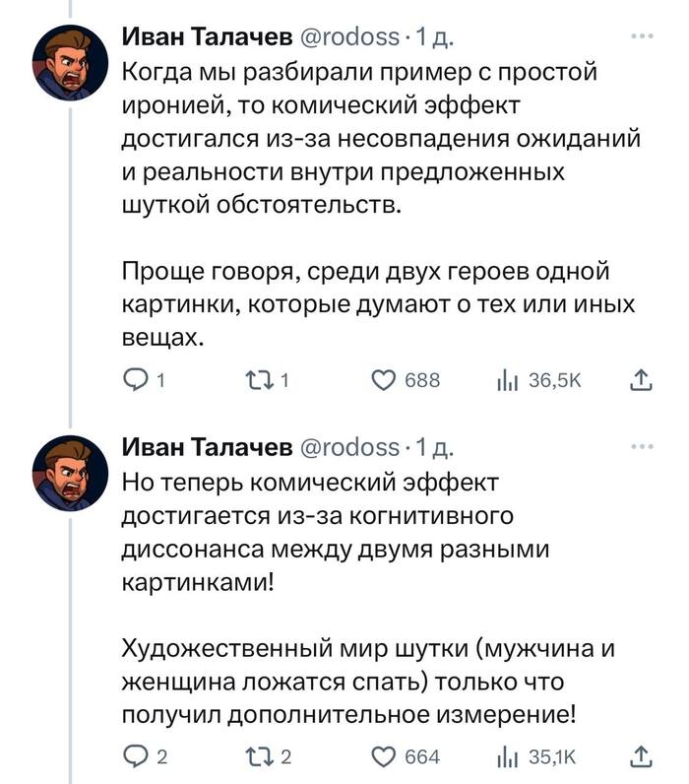Reply to the first tweet about простой иронией

(135, 381)
